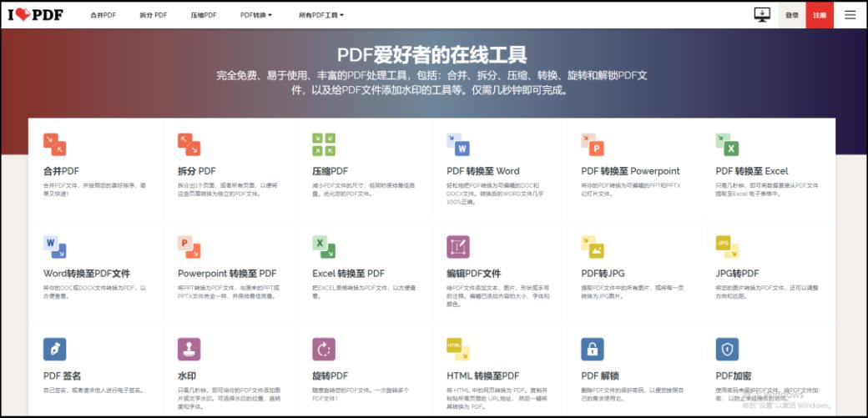The height and width of the screenshot is (418, 868).
Task: Go to 合并PDF in navigation bar
Action: click(x=103, y=15)
